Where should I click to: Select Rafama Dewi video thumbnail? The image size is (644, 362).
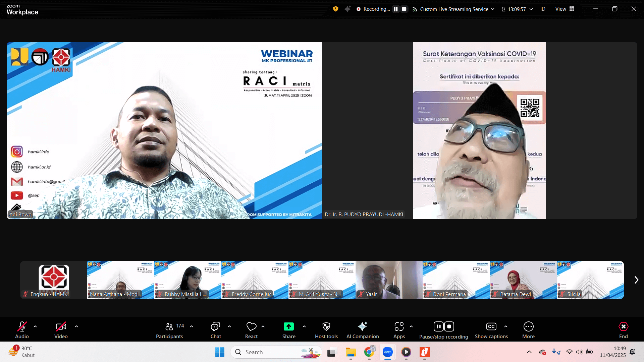point(523,280)
